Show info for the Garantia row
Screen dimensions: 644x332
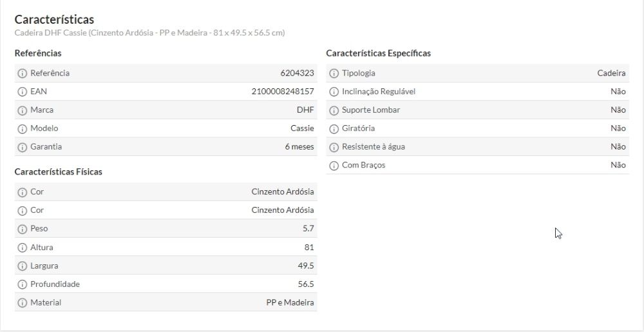point(23,147)
